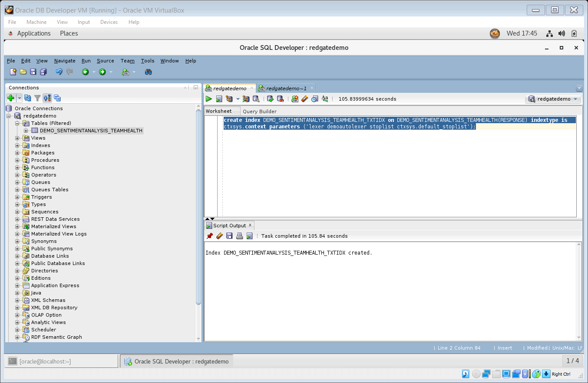588x383 pixels.
Task: Commit changes with the green check database icon
Action: tap(270, 99)
